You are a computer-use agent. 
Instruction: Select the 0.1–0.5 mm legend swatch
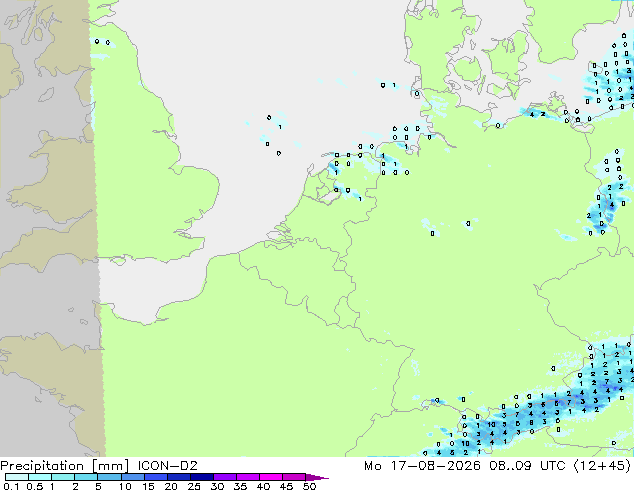coord(17,477)
